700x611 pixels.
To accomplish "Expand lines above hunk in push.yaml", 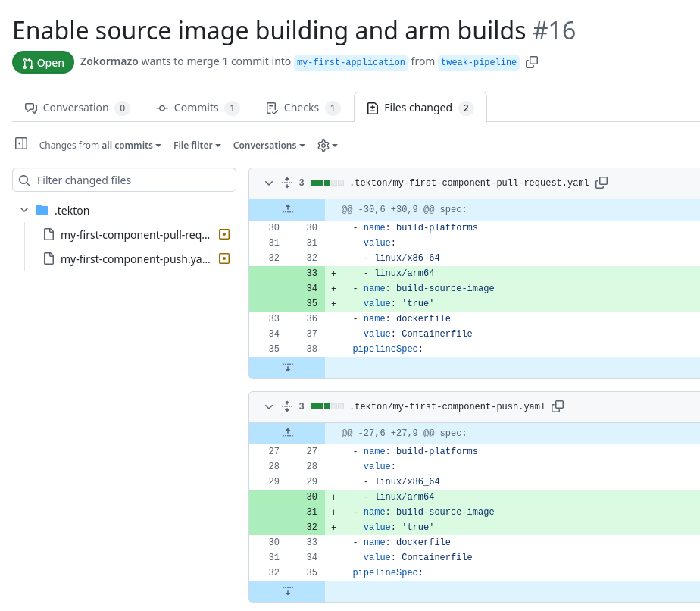I will [287, 433].
